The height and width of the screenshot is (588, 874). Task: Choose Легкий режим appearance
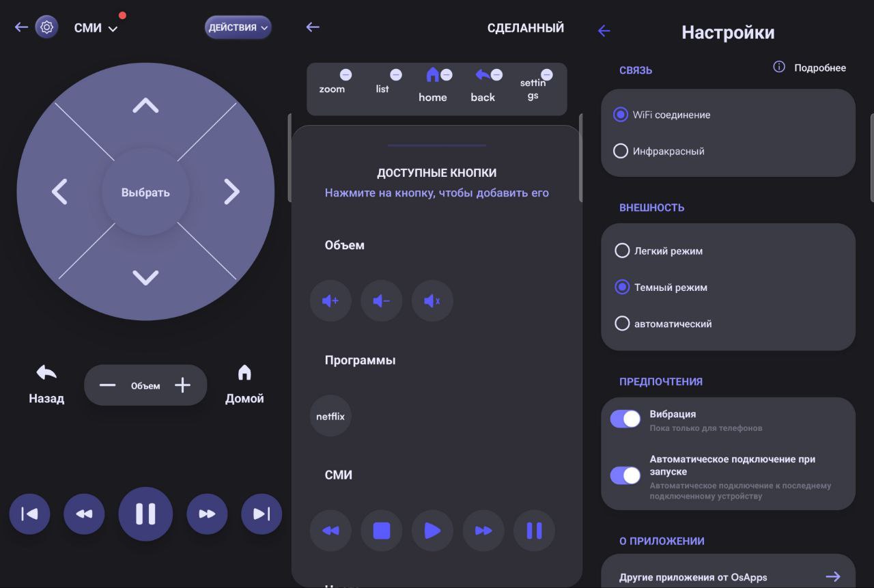click(622, 251)
